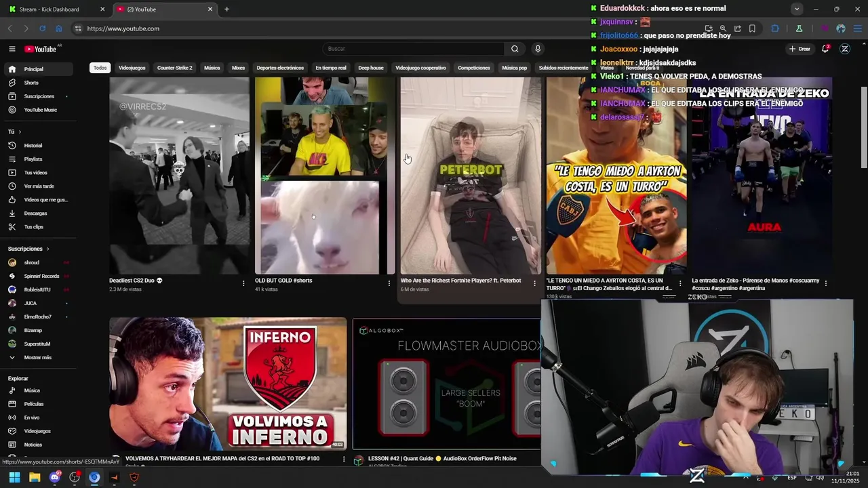868x488 pixels.
Task: Select the Música filter chip
Action: 212,68
